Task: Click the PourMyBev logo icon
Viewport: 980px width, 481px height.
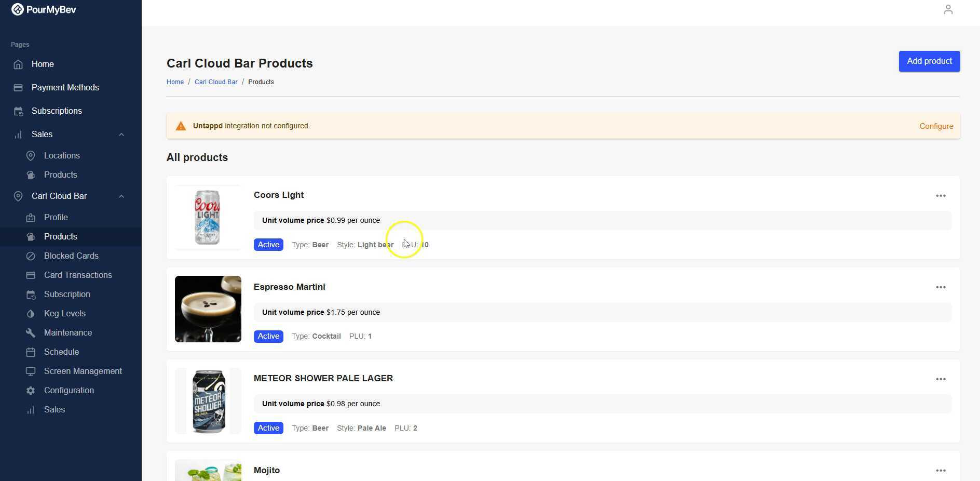Action: pos(18,9)
